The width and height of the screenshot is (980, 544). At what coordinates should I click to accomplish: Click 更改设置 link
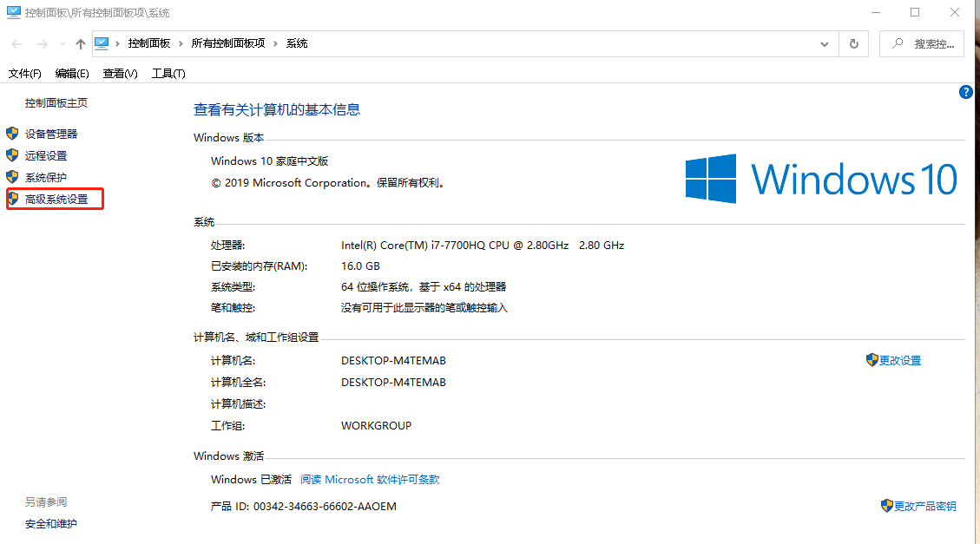pyautogui.click(x=900, y=360)
